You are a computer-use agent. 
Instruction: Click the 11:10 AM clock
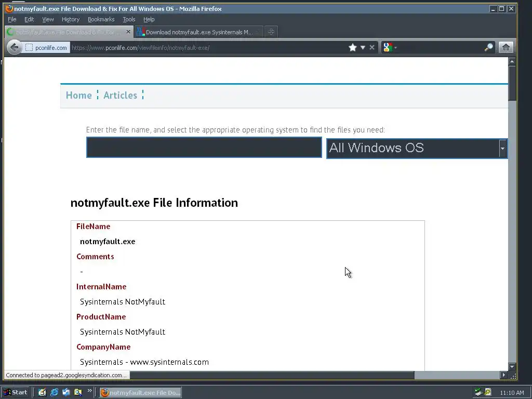point(512,393)
